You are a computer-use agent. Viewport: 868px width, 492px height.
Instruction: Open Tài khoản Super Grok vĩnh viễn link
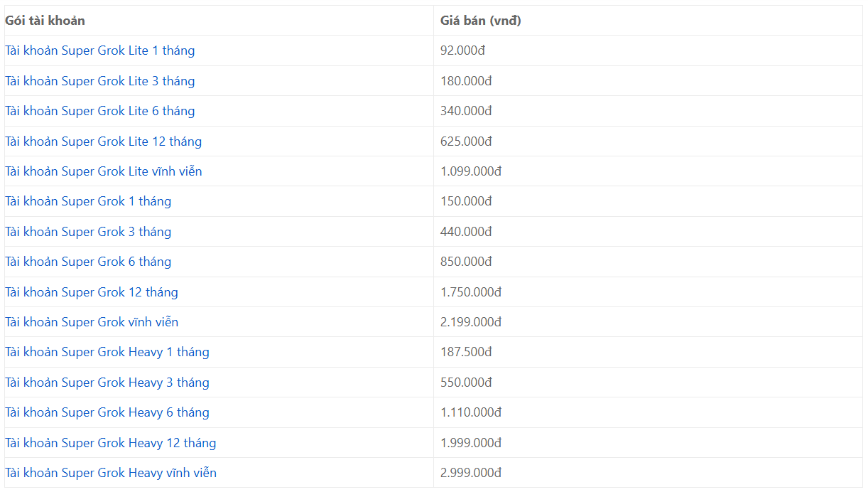(92, 322)
